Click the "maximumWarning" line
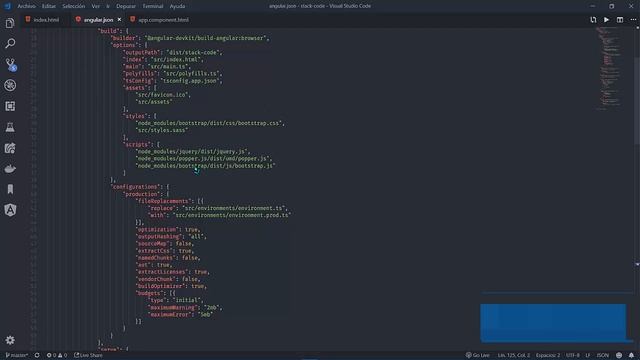This screenshot has width=640, height=360. click(185, 307)
